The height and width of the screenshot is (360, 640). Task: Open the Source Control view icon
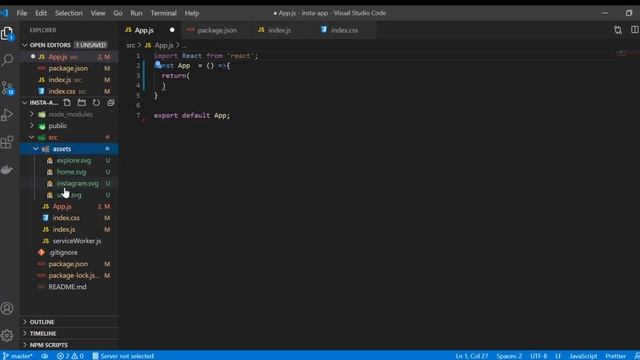pos(7,88)
